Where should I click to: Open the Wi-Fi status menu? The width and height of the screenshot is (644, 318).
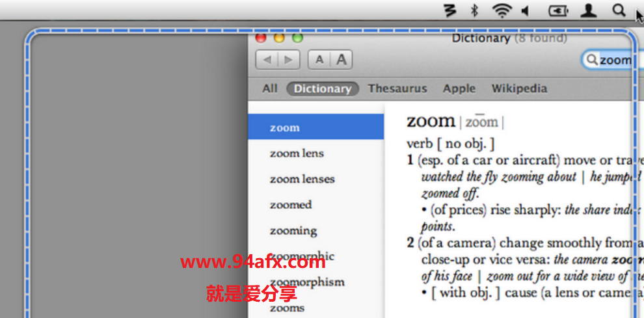pos(502,10)
